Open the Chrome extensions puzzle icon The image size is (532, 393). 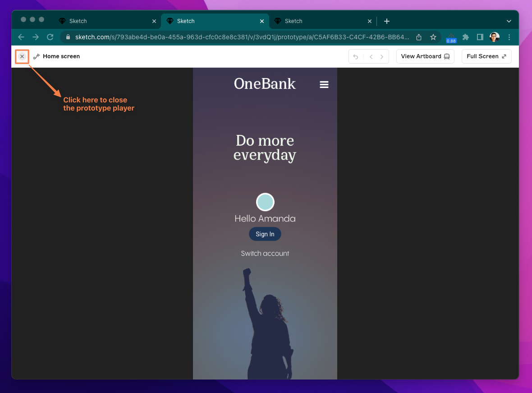[x=466, y=37]
